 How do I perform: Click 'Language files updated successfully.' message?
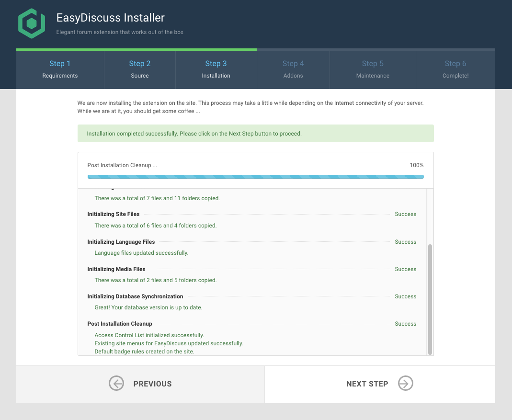pos(141,253)
